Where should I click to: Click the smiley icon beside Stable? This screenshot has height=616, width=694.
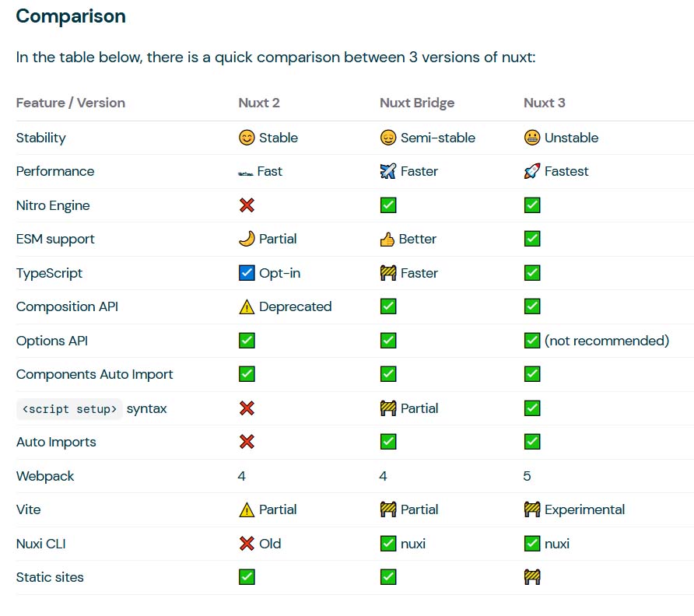(x=247, y=138)
